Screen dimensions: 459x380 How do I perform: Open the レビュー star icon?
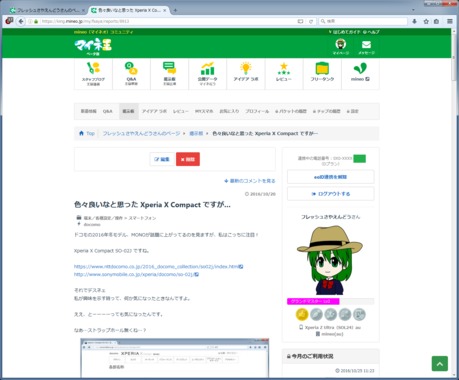coord(284,74)
